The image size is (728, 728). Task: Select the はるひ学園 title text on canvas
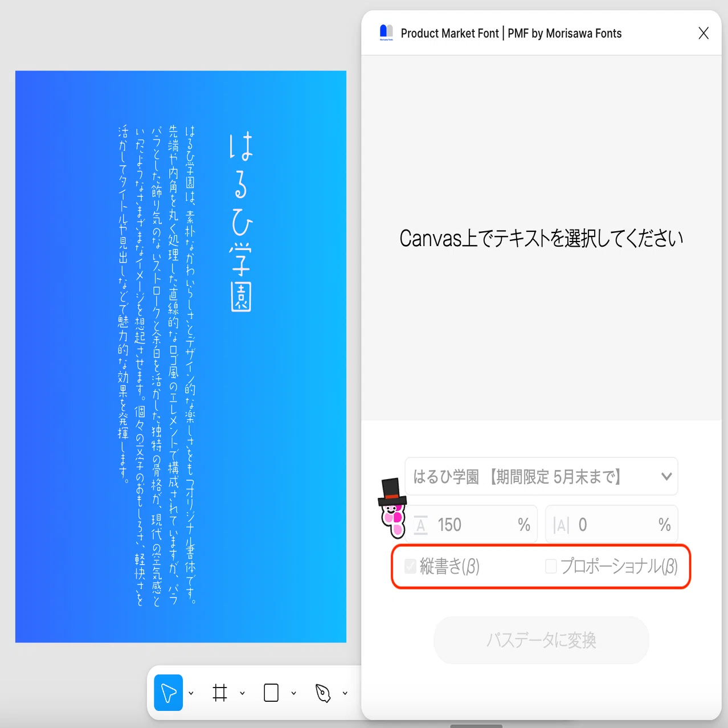tap(241, 222)
